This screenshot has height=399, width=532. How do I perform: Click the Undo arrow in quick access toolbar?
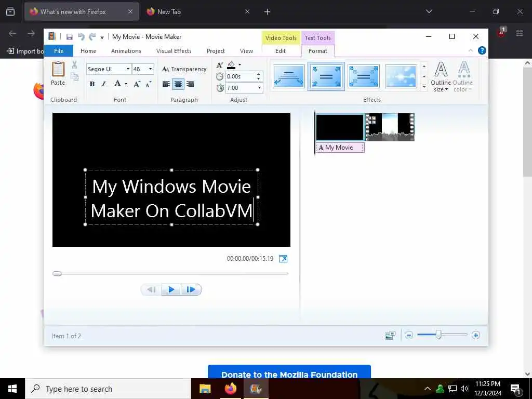[81, 37]
